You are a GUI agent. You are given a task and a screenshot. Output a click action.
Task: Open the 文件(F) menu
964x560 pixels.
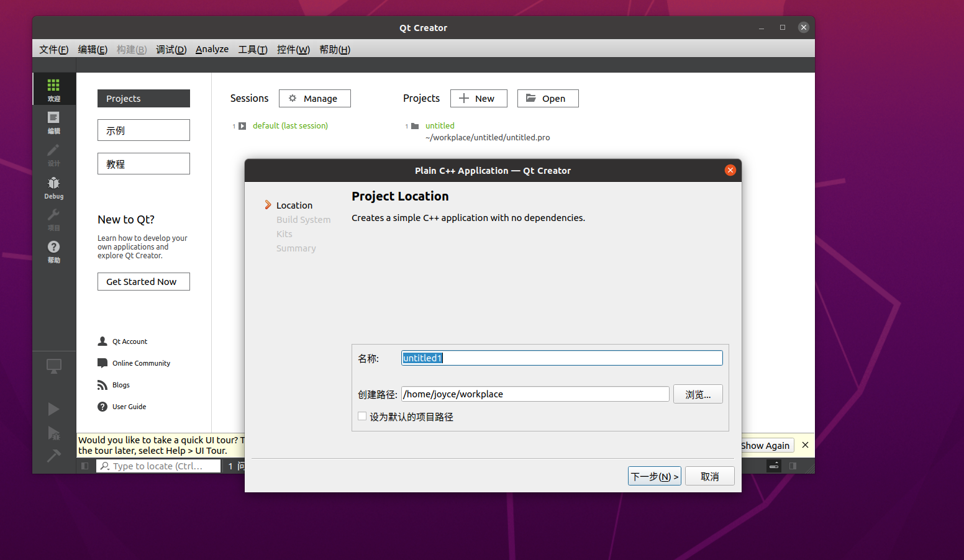pyautogui.click(x=54, y=49)
